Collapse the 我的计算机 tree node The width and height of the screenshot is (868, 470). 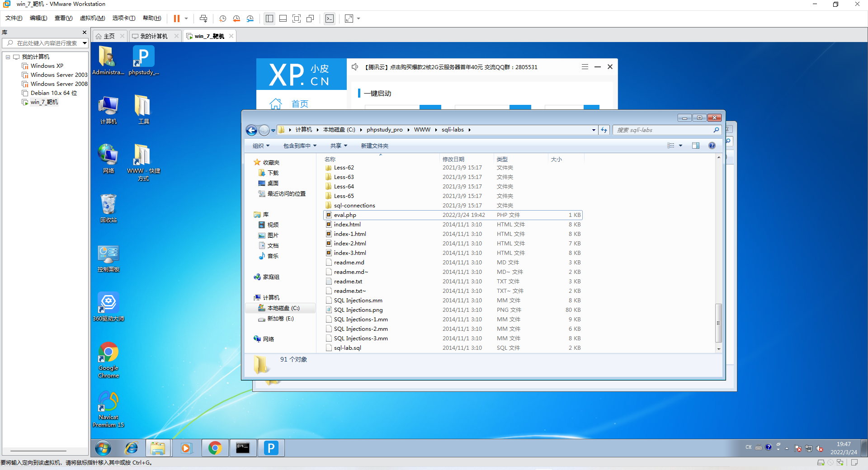pos(8,57)
